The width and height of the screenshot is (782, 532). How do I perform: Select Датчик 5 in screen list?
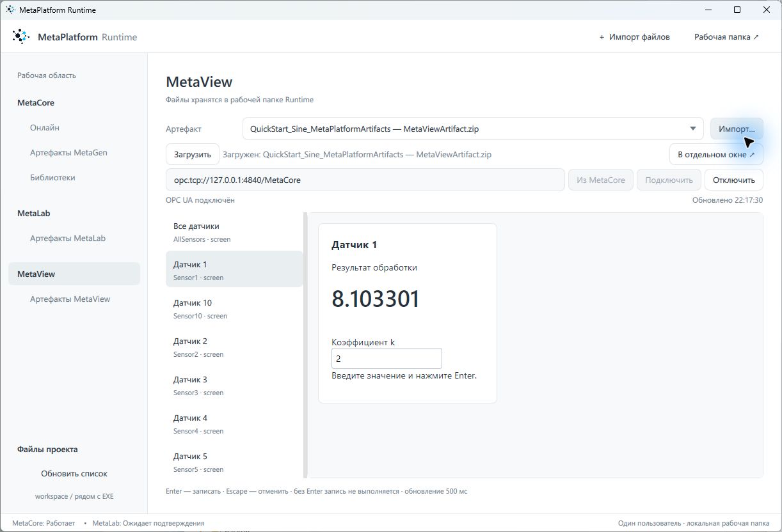point(234,462)
